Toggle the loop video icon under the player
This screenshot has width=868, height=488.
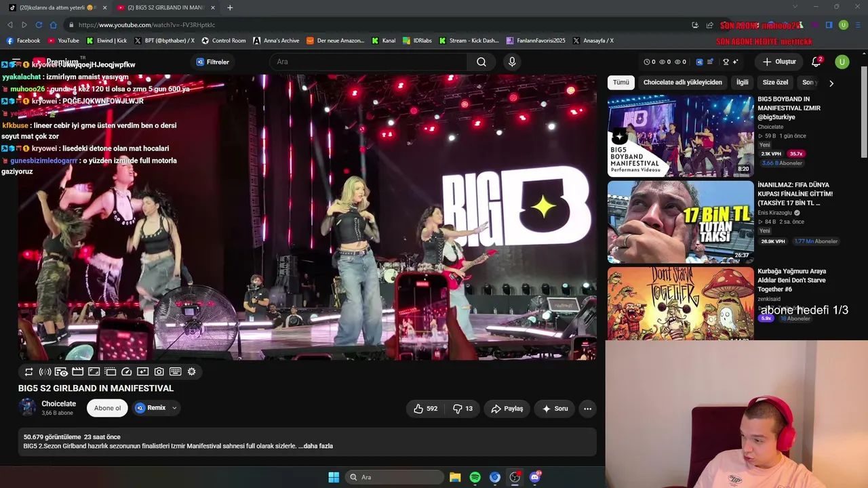[x=28, y=371]
